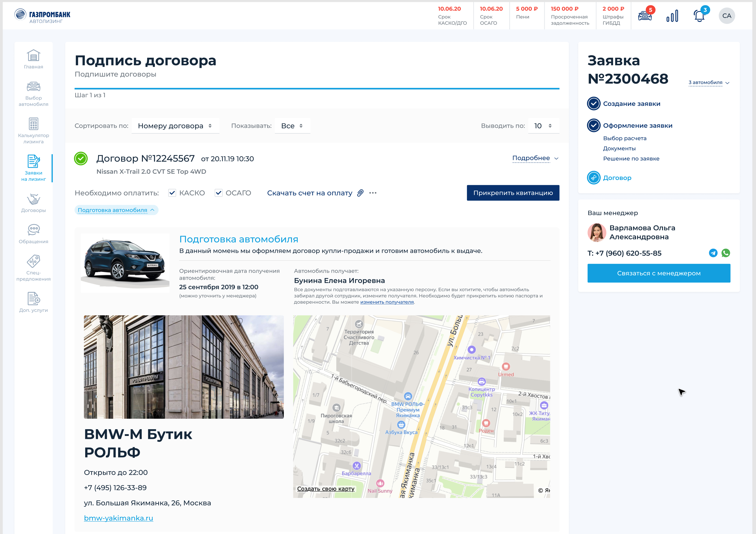Open the bell notifications icon
The image size is (756, 534).
[x=699, y=16]
